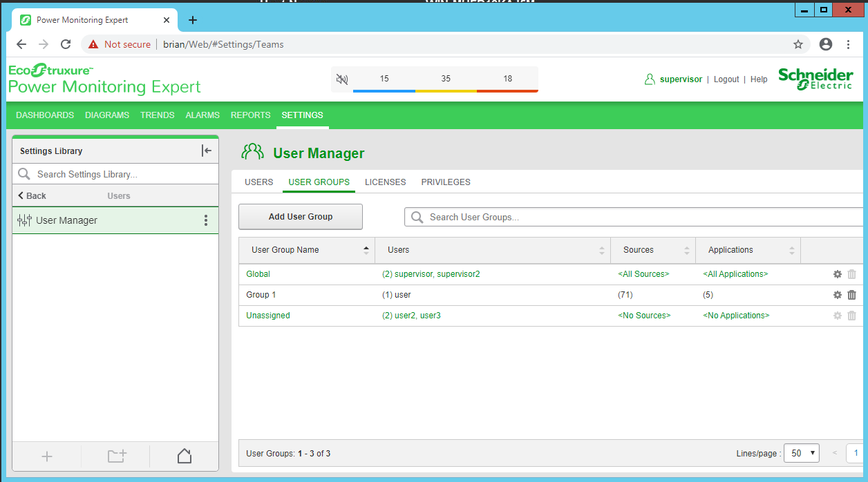Edit the Global group with its gear icon
This screenshot has width=868, height=482.
pos(838,274)
